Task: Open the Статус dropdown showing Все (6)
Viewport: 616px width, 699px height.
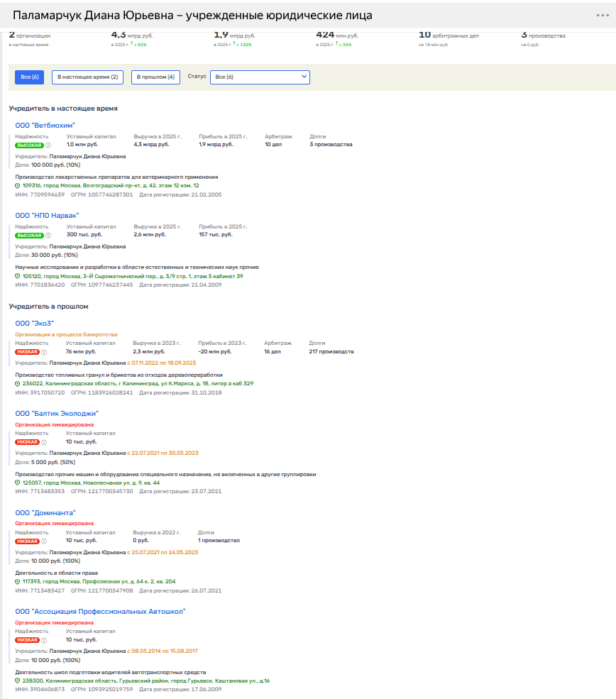Action: coord(260,77)
